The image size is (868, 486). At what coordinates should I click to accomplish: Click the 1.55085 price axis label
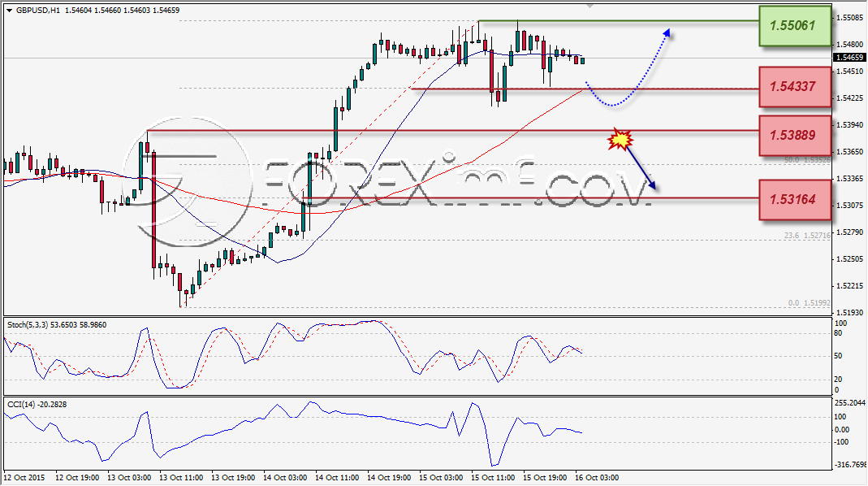(x=849, y=18)
